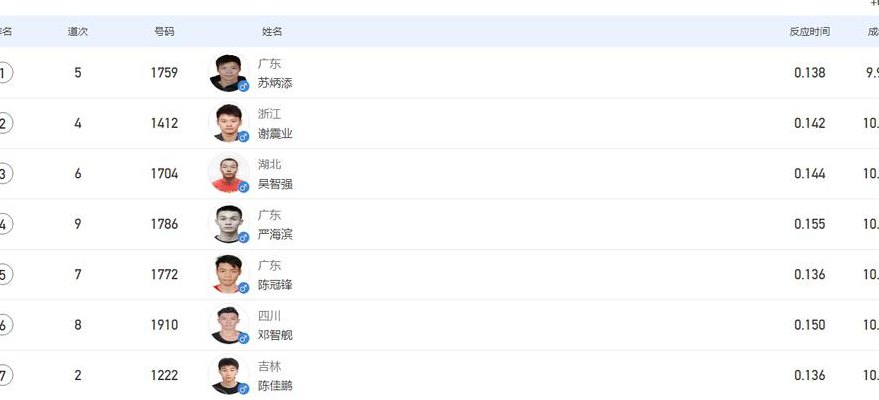Click the 反应时间 column header
The height and width of the screenshot is (400, 879).
[809, 32]
